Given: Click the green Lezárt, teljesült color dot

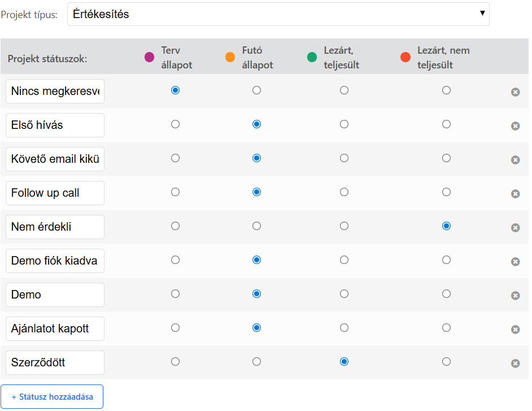Looking at the screenshot, I should pos(312,57).
